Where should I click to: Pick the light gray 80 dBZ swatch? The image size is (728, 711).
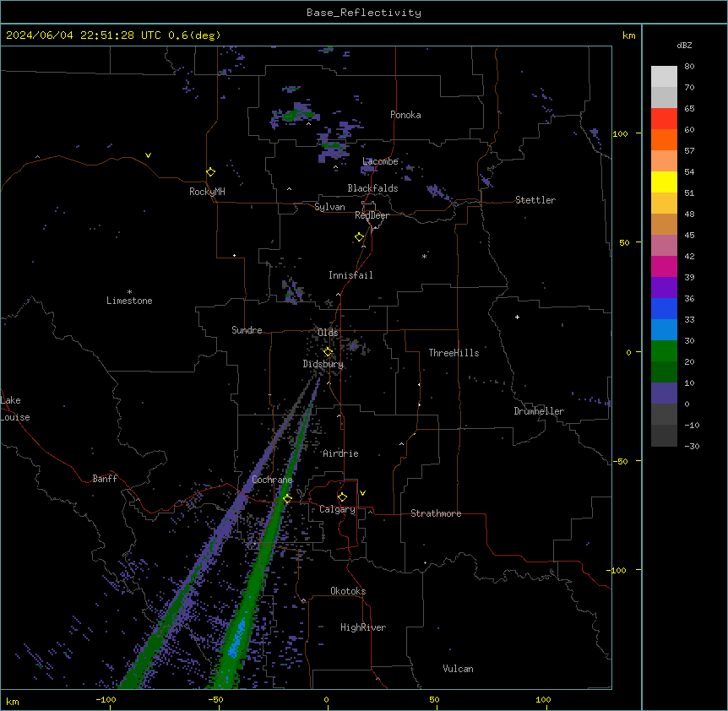click(664, 77)
